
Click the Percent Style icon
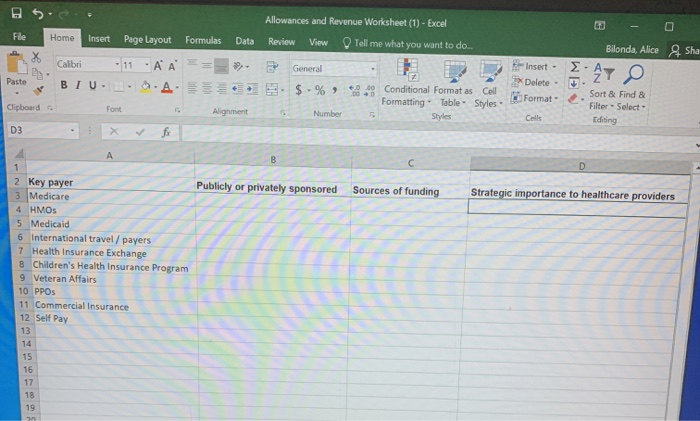tap(320, 90)
